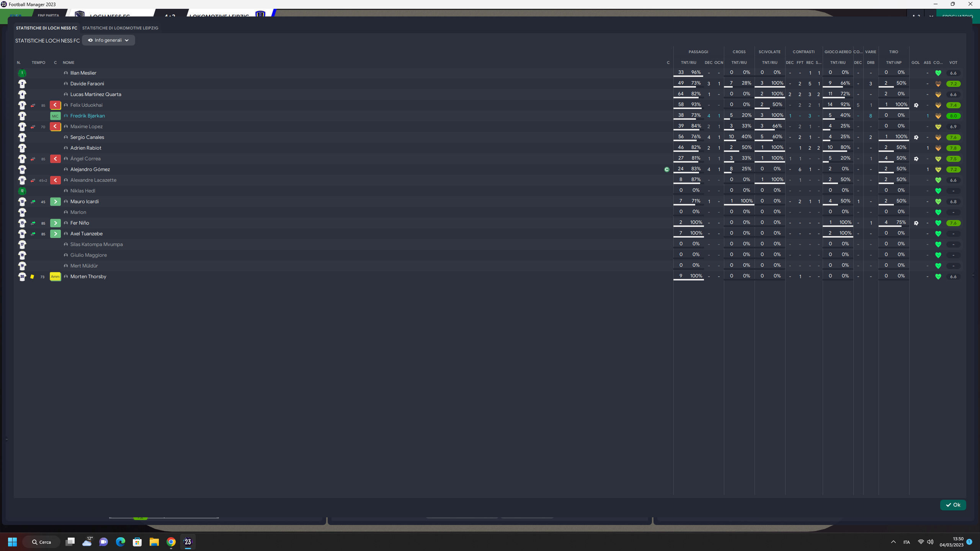The width and height of the screenshot is (980, 551).
Task: Show hidden system tray icons chevron
Action: tap(893, 542)
